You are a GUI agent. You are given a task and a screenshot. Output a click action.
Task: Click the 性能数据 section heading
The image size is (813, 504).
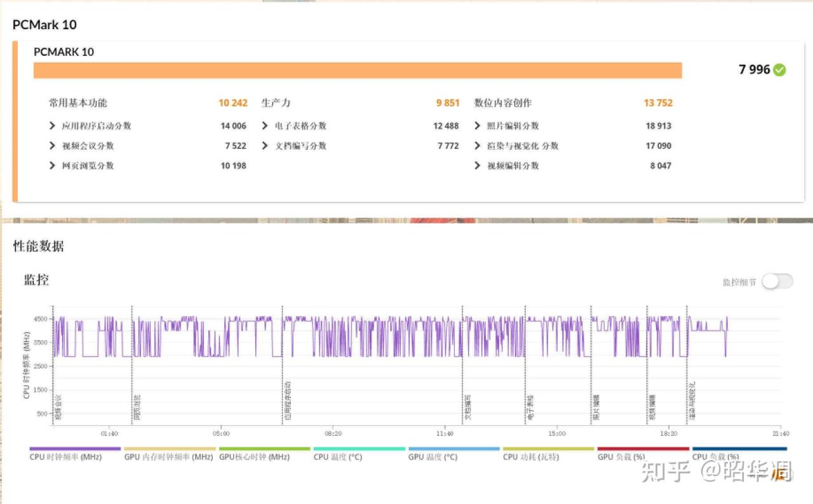[39, 246]
